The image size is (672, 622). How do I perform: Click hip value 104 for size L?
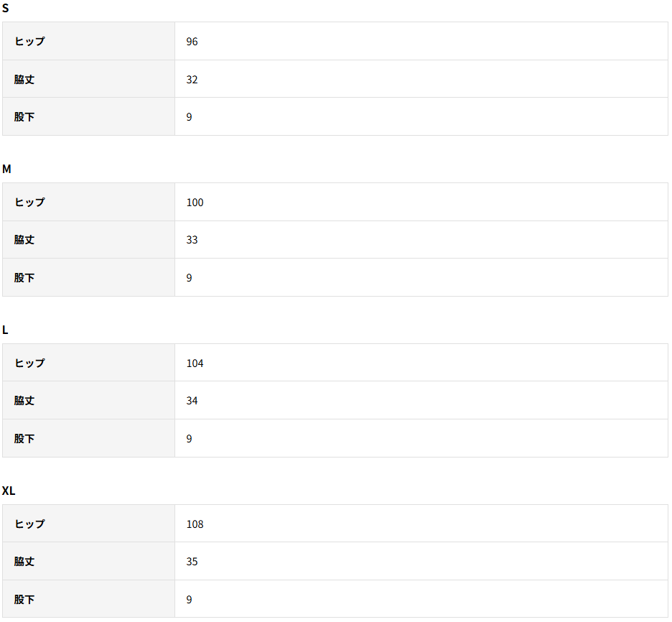[x=195, y=363]
